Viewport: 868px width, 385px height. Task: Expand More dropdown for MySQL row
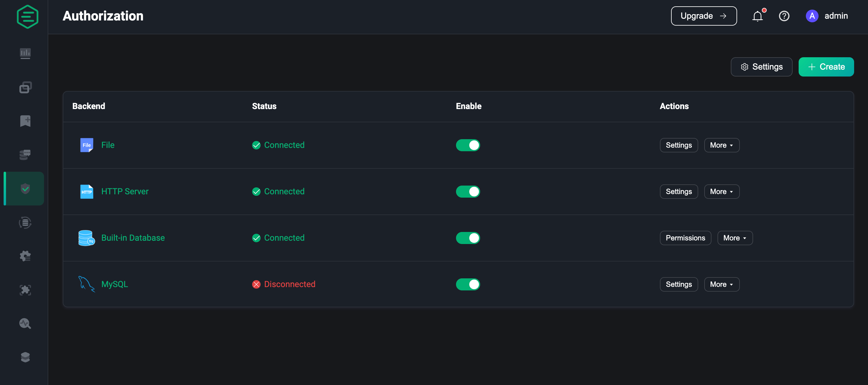(721, 284)
